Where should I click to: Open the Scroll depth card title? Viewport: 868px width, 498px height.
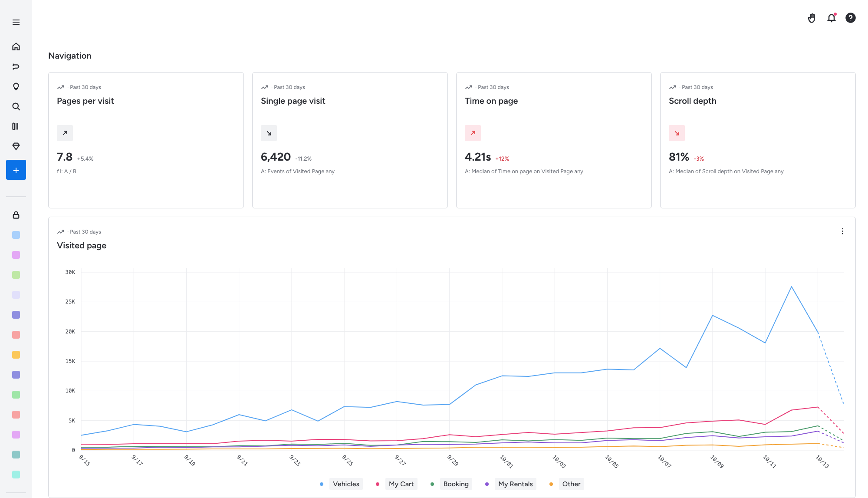tap(693, 101)
